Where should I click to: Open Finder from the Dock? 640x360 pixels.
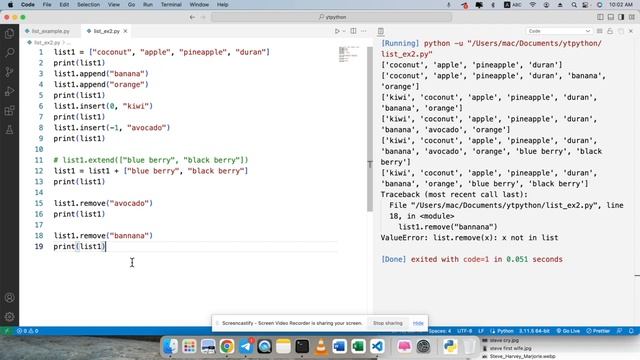click(x=171, y=346)
